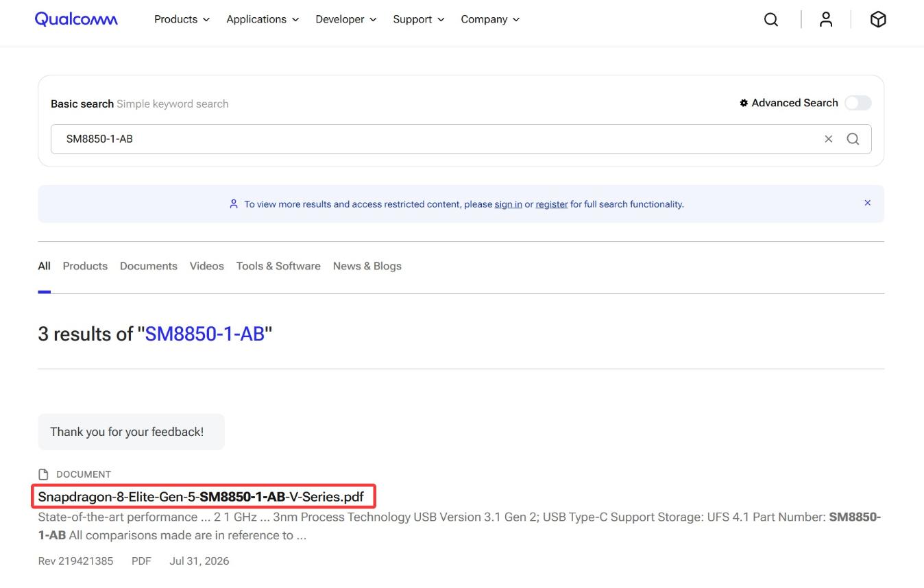Viewport: 924px width, 588px height.
Task: Click the register link
Action: (x=552, y=204)
